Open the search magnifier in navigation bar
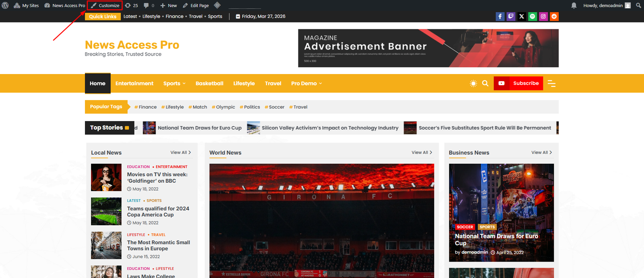Image resolution: width=644 pixels, height=278 pixels. coord(485,83)
